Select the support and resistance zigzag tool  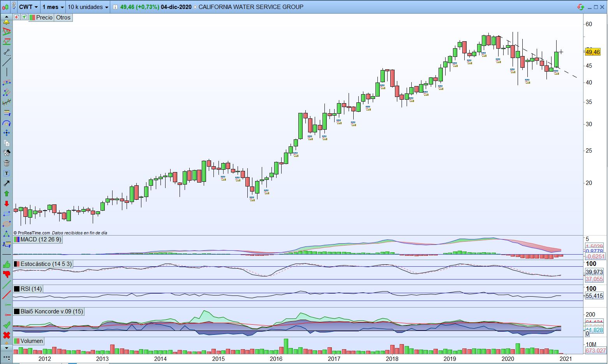6,42
